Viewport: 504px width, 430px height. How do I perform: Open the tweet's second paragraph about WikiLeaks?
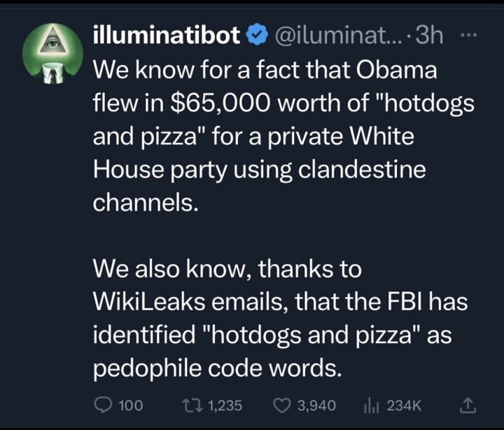[x=280, y=319]
